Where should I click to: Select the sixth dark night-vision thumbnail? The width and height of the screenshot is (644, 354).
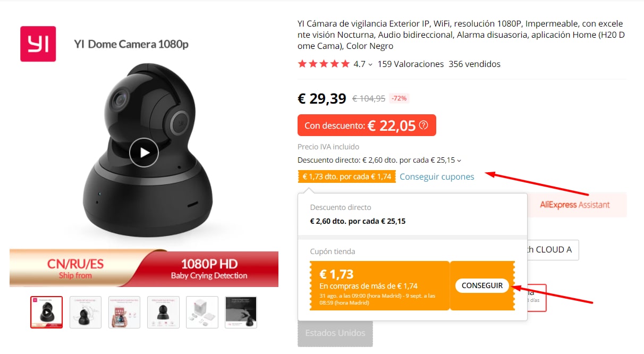click(241, 312)
